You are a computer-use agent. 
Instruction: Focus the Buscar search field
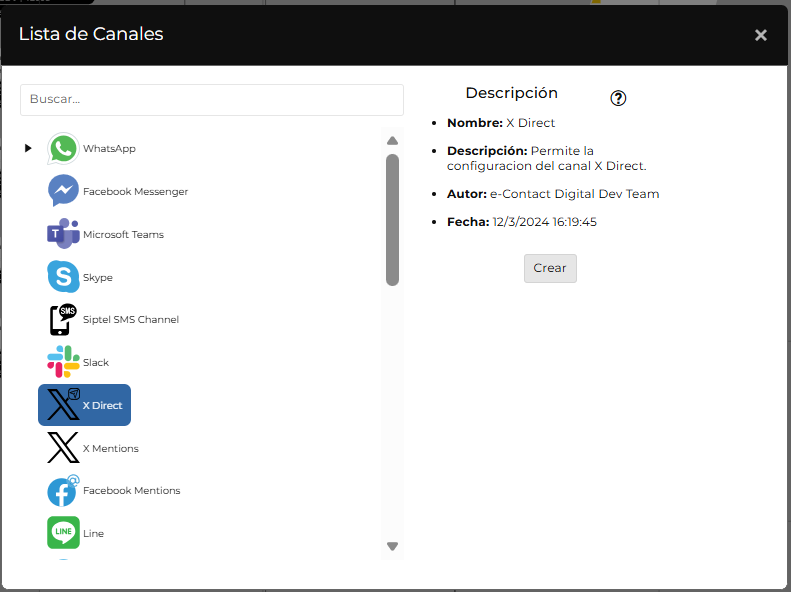coord(212,100)
